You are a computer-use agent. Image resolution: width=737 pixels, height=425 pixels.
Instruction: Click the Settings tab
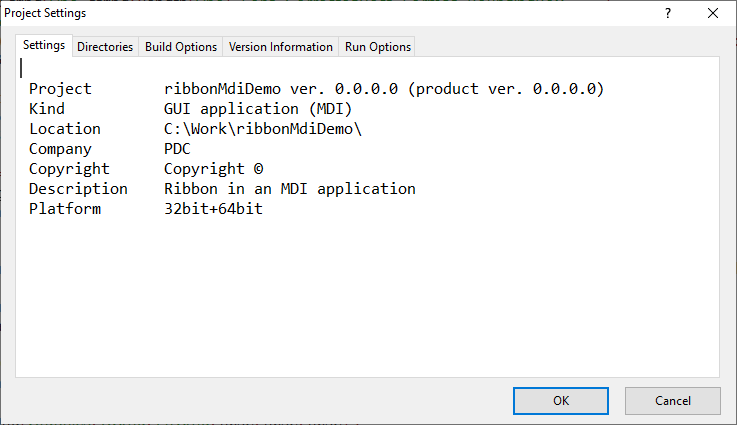(x=44, y=45)
